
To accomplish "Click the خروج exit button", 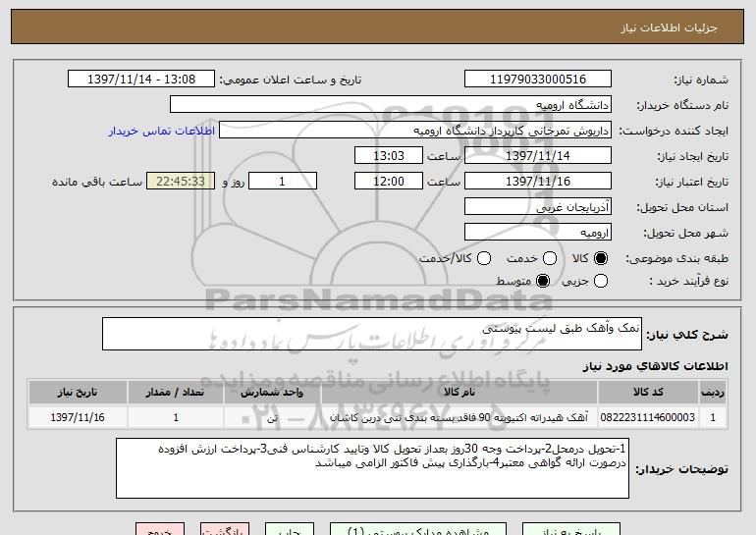I will [160, 529].
